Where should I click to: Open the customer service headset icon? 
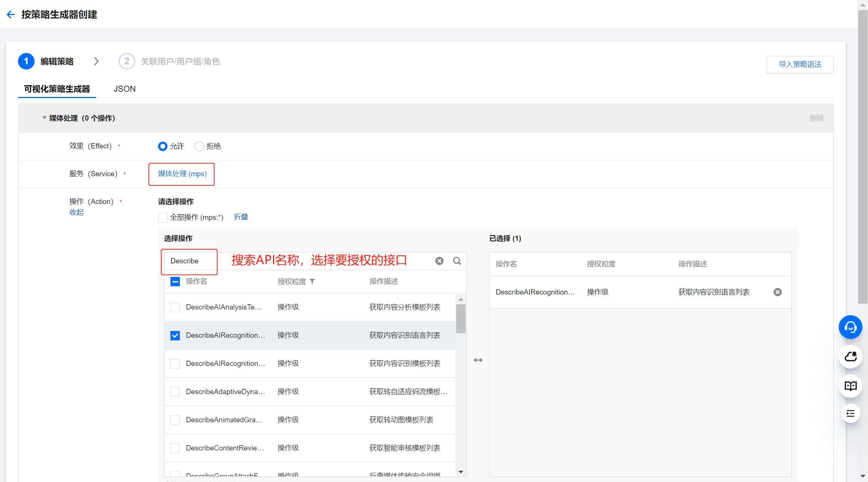(x=850, y=327)
